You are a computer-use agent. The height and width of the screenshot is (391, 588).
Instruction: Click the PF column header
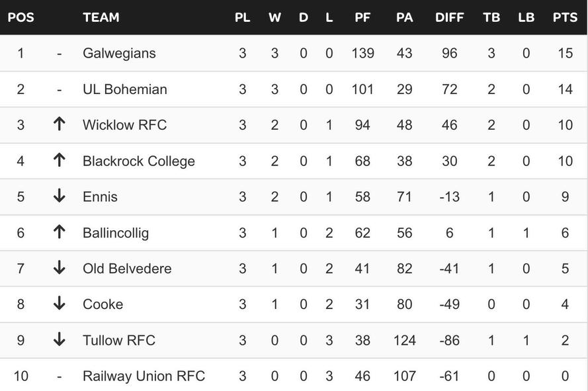click(362, 17)
